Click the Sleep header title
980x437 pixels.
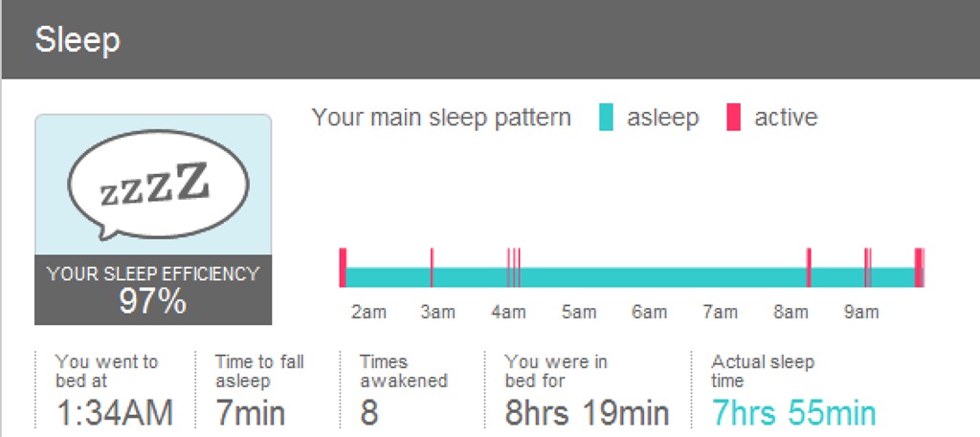click(78, 41)
